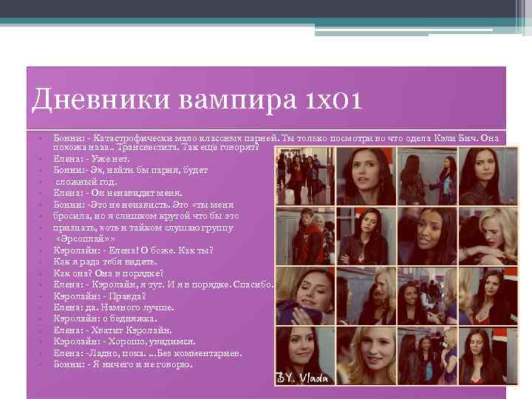Image resolution: width=532 pixels, height=399 pixels.
Task: Click the line "Елена: - Уже нет."
Action: [92, 159]
